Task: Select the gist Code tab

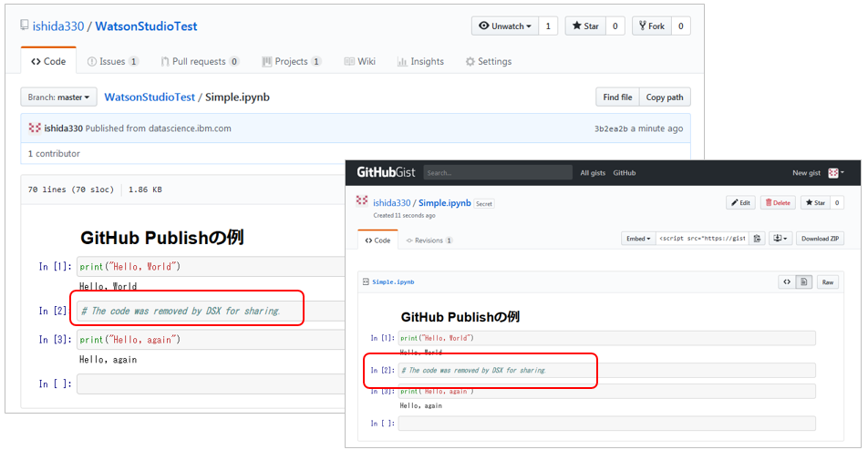Action: (x=377, y=240)
